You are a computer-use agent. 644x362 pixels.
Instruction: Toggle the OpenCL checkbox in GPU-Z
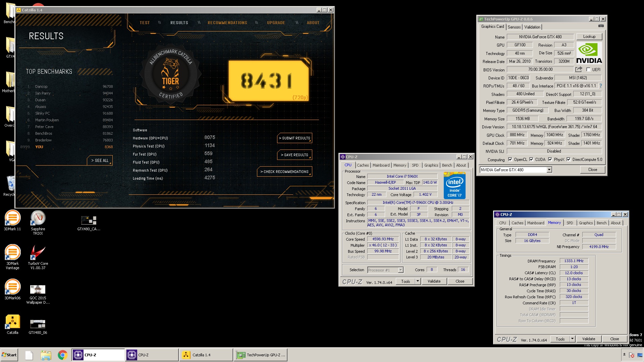pos(510,160)
